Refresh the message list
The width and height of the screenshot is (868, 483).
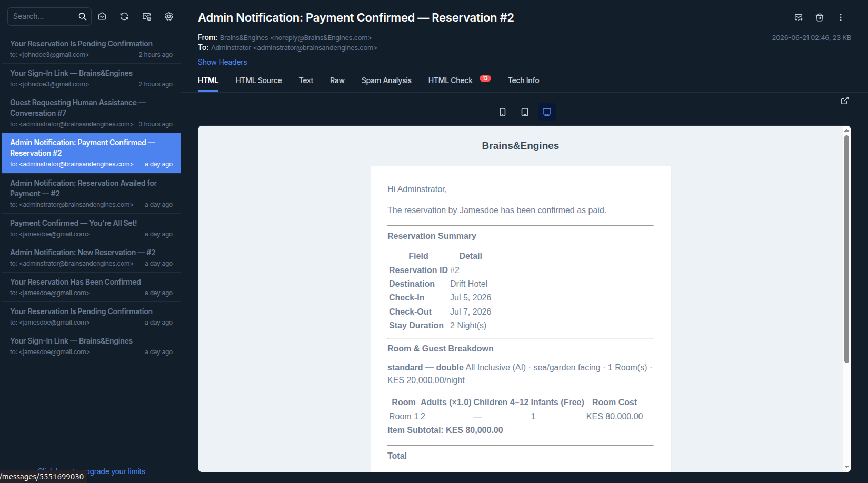(x=124, y=16)
